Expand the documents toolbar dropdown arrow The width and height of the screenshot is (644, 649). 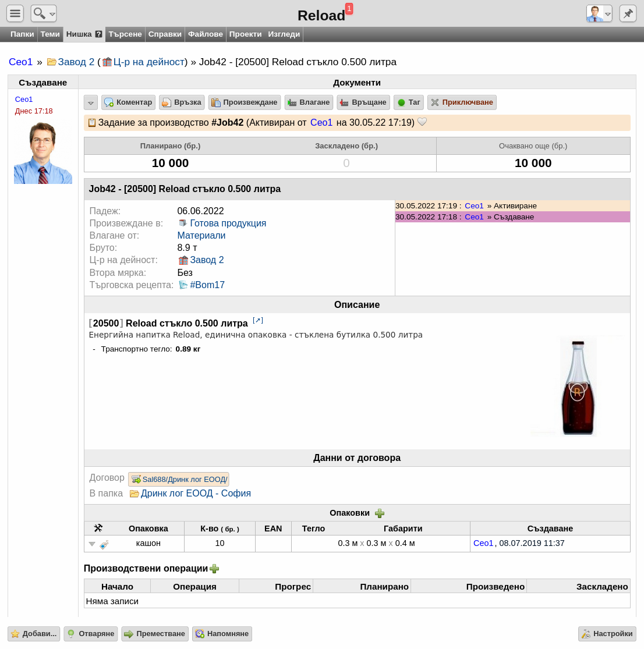(91, 102)
